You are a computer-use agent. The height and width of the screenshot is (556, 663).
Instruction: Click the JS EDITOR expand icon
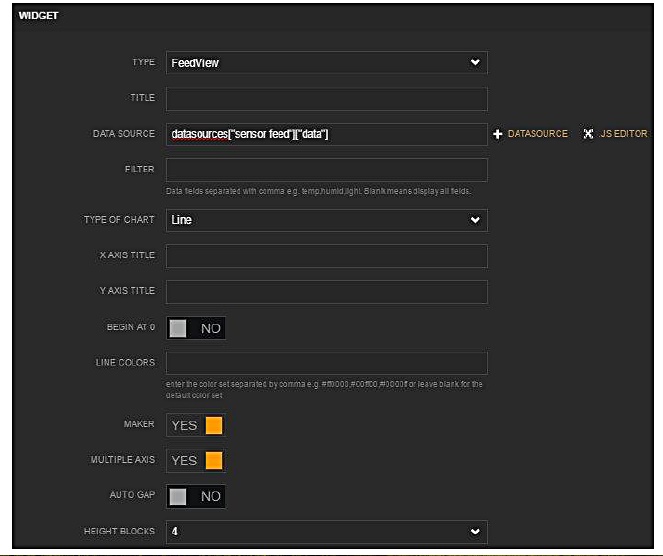pos(588,134)
